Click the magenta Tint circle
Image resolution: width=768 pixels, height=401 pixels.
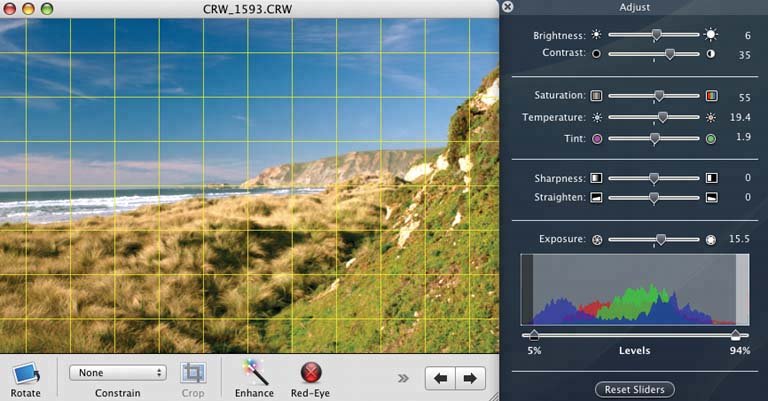(597, 139)
